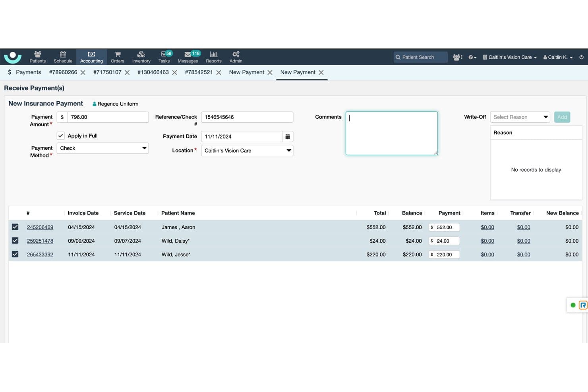Image resolution: width=588 pixels, height=392 pixels.
Task: Open invoice link 245206469
Action: [x=40, y=227]
